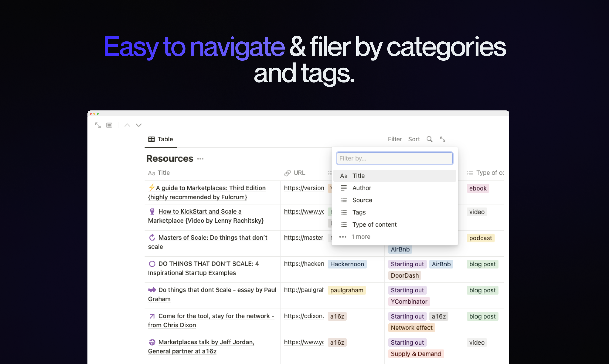
Task: Open the Title column header menu
Action: pyautogui.click(x=164, y=173)
